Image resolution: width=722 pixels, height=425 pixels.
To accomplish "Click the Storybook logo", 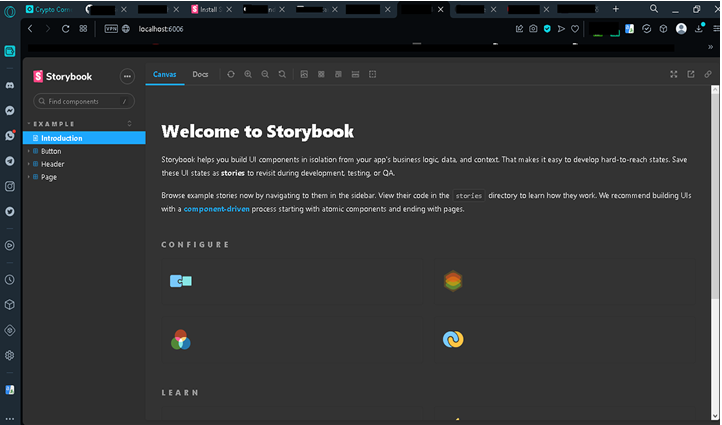I will point(63,76).
